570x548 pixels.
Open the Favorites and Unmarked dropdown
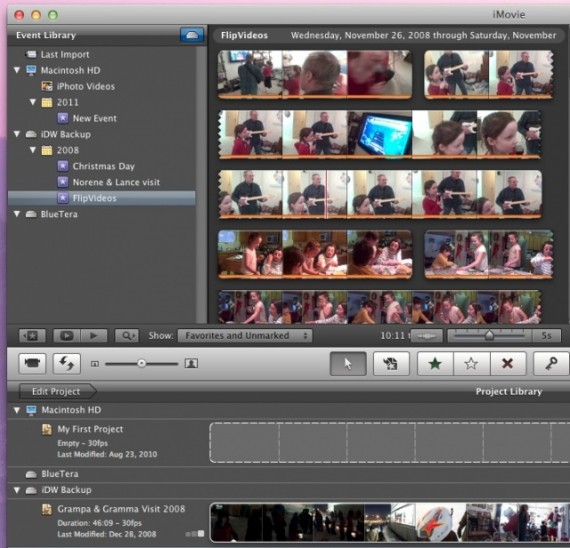point(245,335)
